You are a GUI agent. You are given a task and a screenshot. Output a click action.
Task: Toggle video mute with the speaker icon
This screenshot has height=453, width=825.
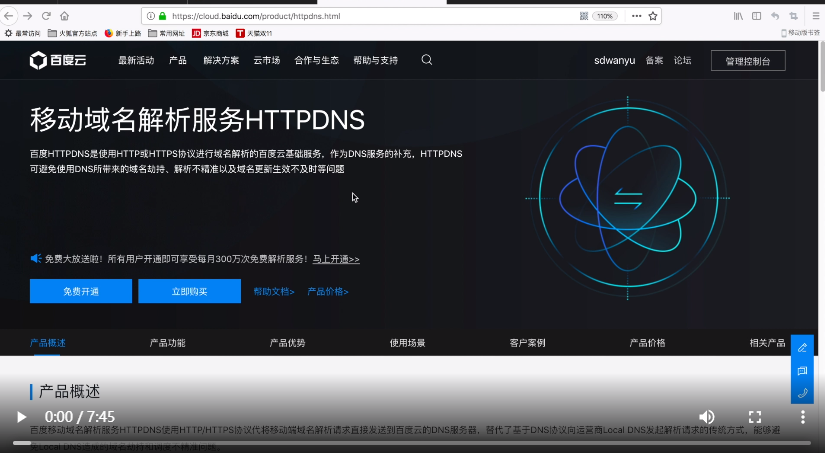point(707,417)
